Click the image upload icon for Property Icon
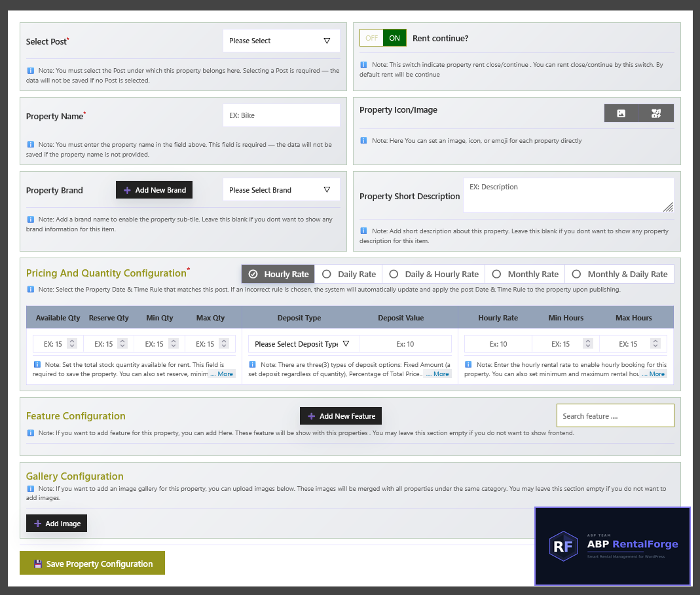Viewport: 700px width, 595px height. coord(621,113)
